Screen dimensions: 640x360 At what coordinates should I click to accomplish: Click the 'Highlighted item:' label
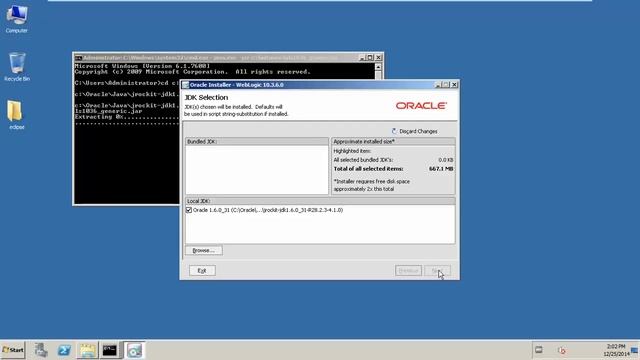pyautogui.click(x=352, y=151)
